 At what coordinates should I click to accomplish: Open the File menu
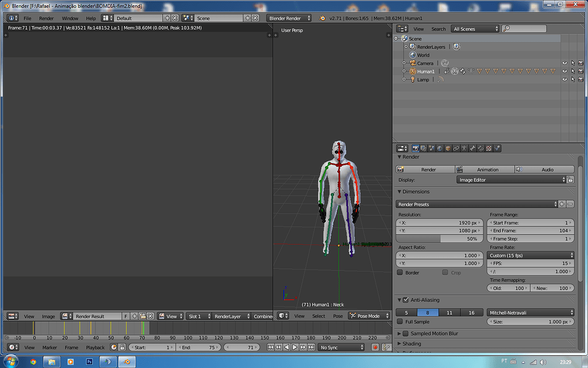click(28, 18)
